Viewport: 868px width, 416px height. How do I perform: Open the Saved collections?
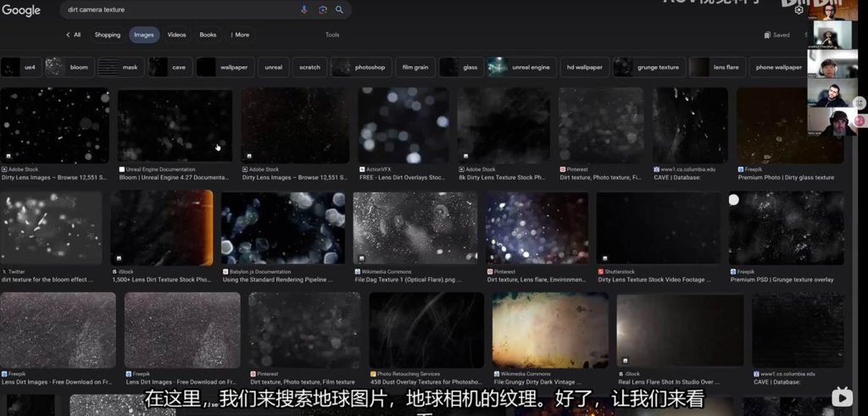[x=776, y=35]
